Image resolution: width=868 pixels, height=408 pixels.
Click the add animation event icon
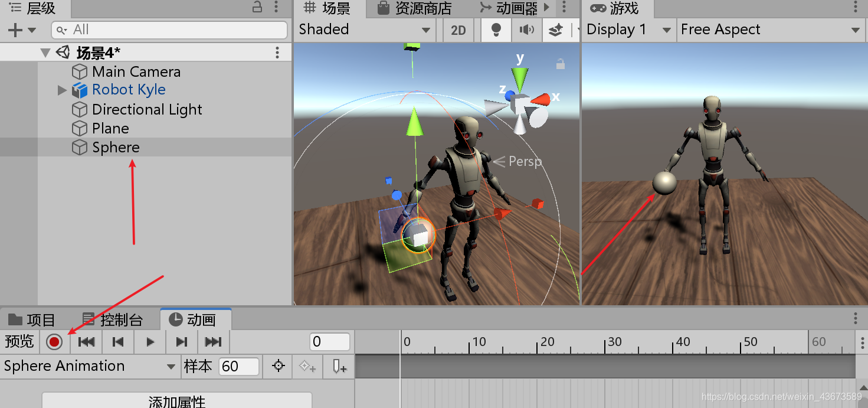(x=339, y=366)
